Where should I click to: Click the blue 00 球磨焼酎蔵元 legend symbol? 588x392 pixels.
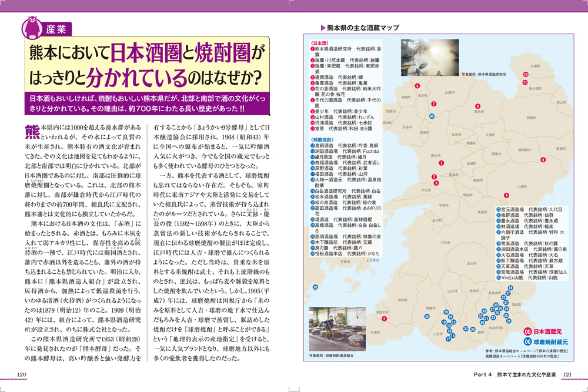[x=528, y=342]
